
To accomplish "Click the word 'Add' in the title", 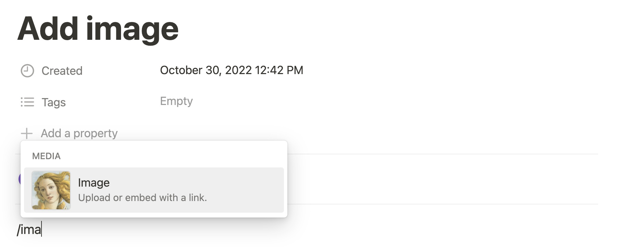I will click(x=48, y=29).
